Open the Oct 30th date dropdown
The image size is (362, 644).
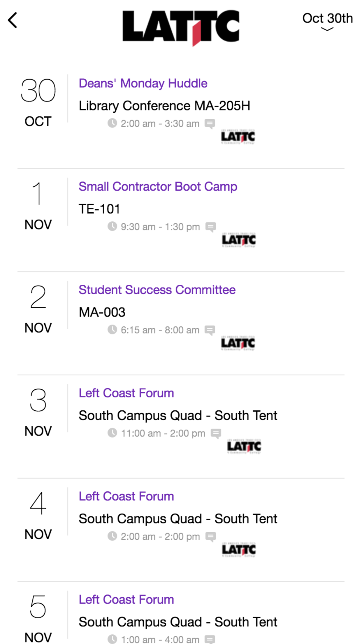[x=327, y=21]
